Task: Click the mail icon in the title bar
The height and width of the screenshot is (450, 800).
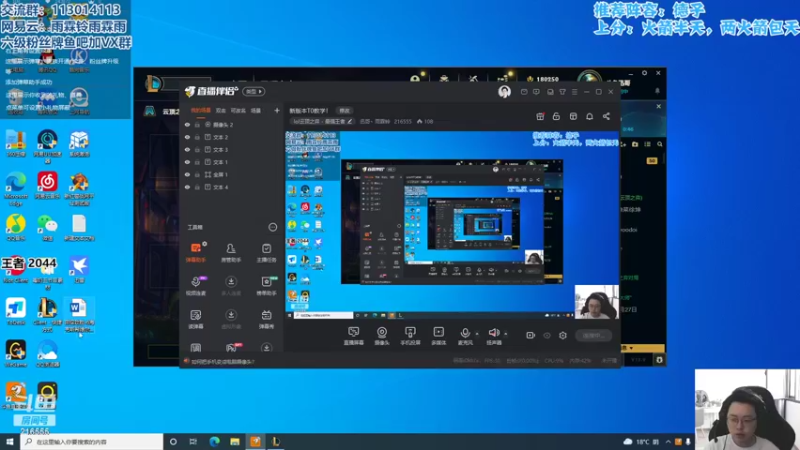Action: pos(524,92)
